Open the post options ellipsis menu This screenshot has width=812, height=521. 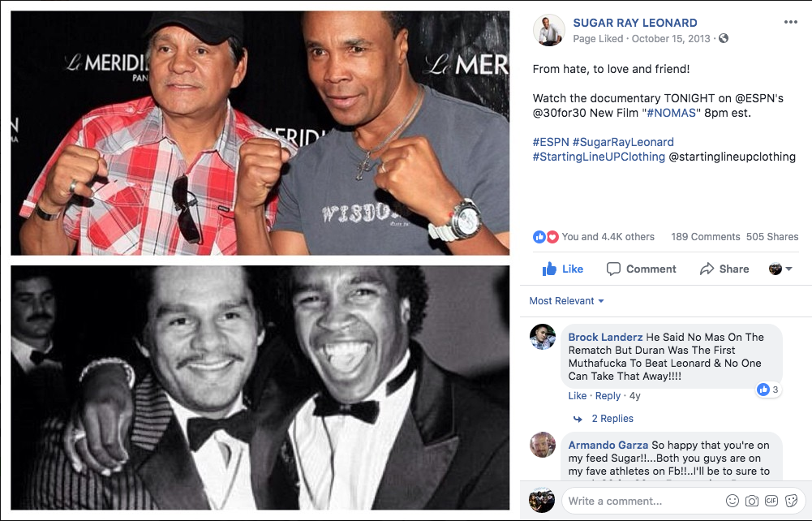pyautogui.click(x=793, y=21)
